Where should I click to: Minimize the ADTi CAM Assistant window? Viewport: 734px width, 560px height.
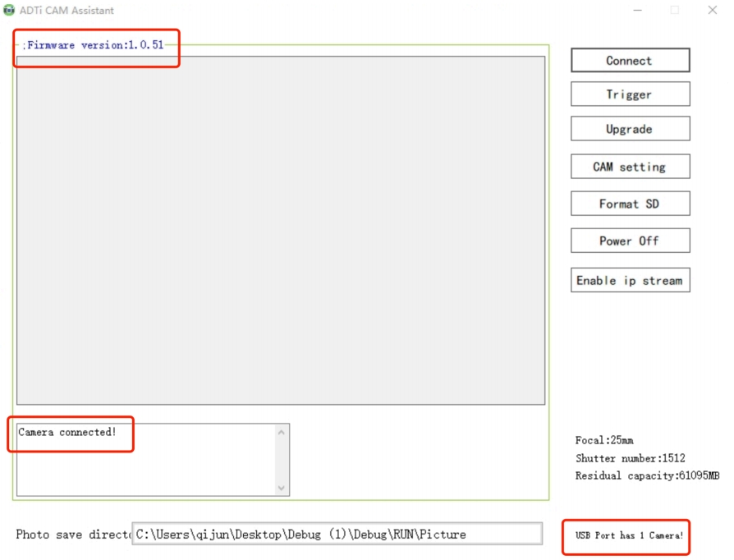pos(637,11)
